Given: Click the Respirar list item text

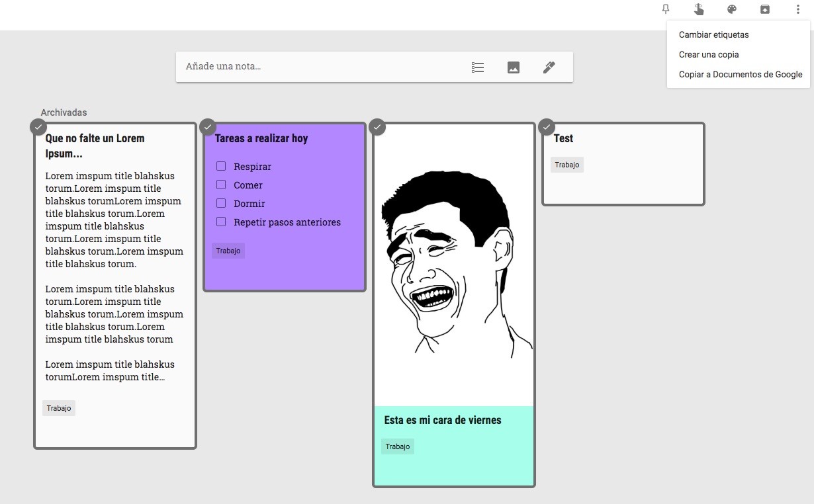Looking at the screenshot, I should [252, 167].
